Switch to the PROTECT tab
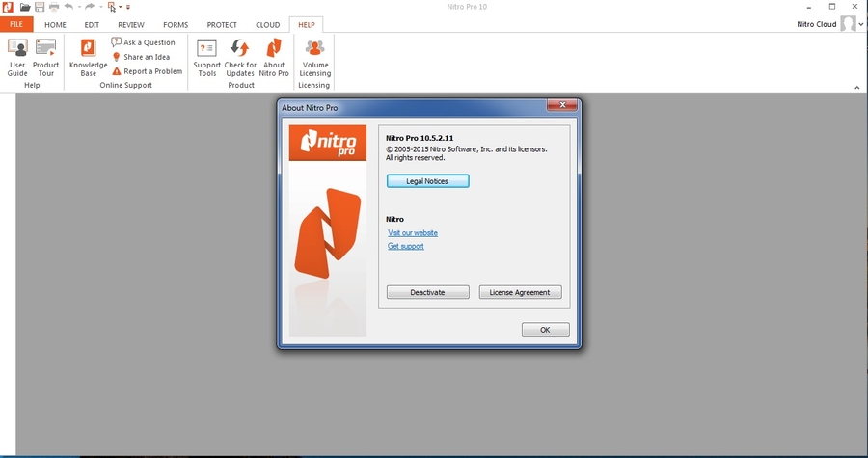 point(222,24)
